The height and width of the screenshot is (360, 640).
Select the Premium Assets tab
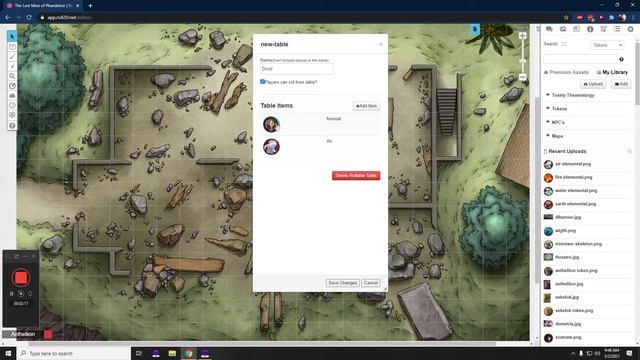tap(566, 72)
